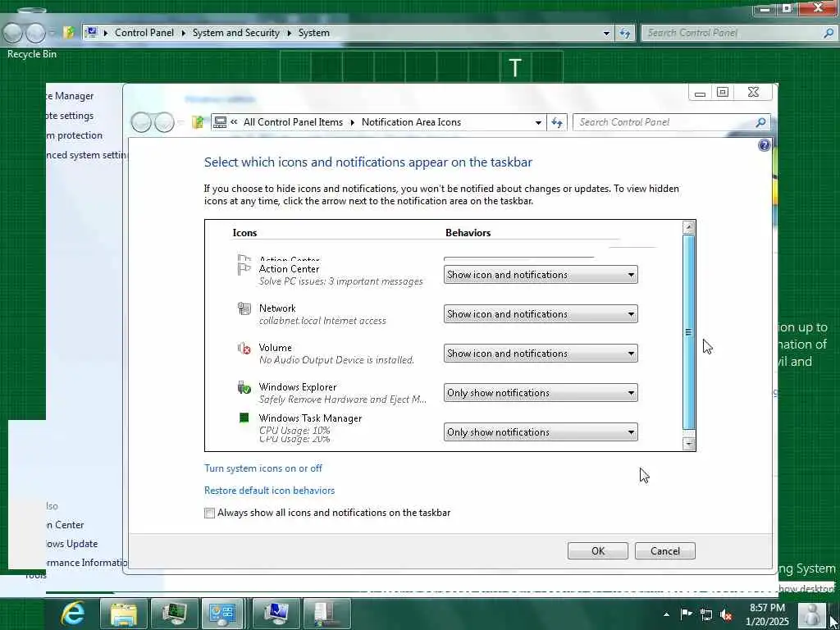The width and height of the screenshot is (840, 630).
Task: Refresh the System window address bar
Action: [x=624, y=33]
